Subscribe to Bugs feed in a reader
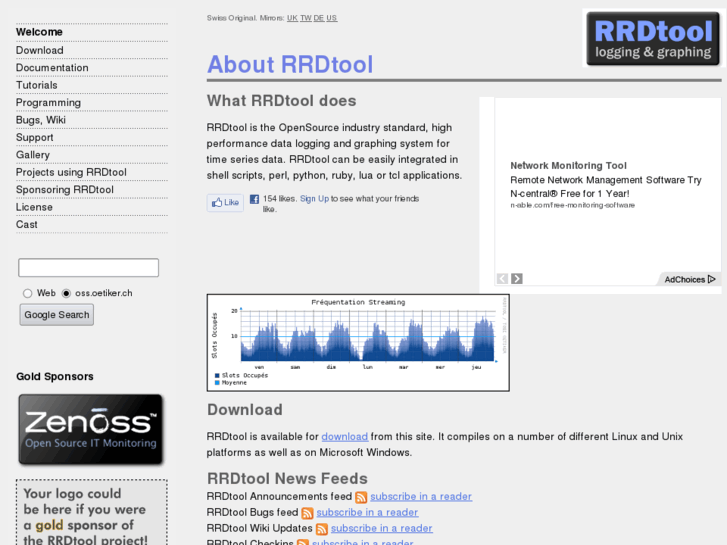Viewport: 727px width, 545px height. point(367,513)
